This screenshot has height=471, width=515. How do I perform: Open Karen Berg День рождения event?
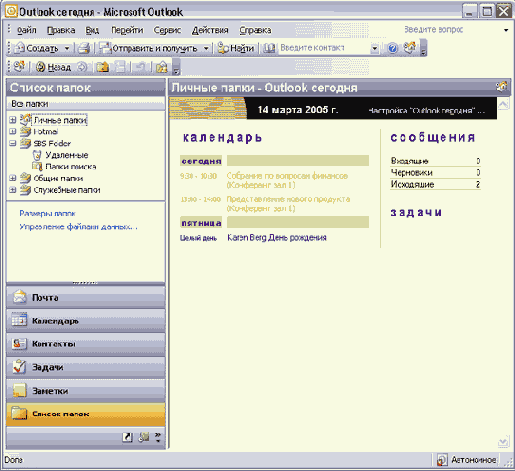277,238
